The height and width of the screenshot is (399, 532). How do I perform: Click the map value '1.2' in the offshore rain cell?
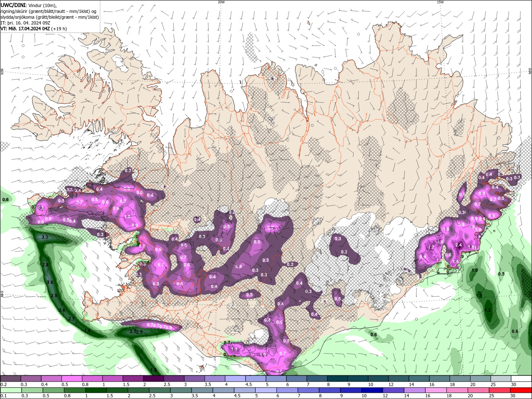click(x=488, y=310)
